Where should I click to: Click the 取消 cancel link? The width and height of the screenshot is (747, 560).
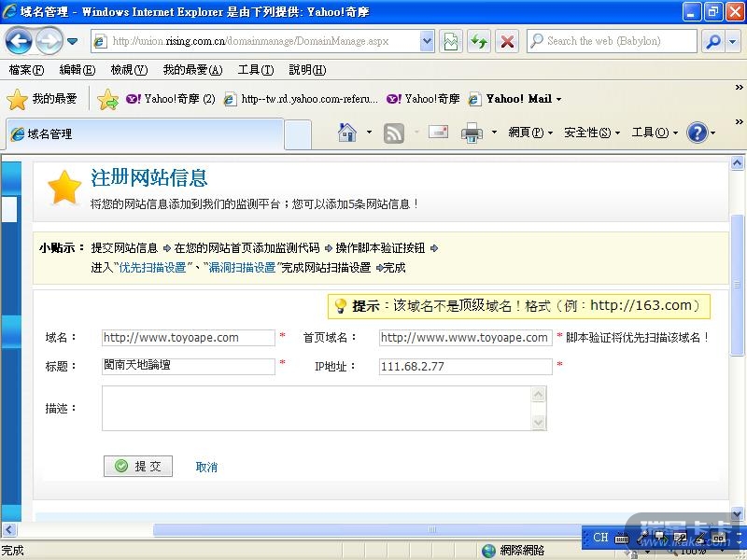(206, 467)
